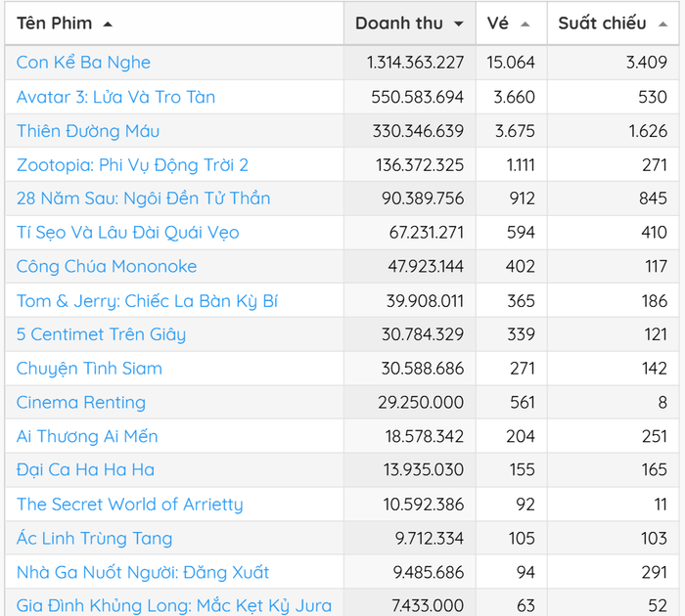Click the sort arrow beside Suất chiếu

click(x=662, y=23)
